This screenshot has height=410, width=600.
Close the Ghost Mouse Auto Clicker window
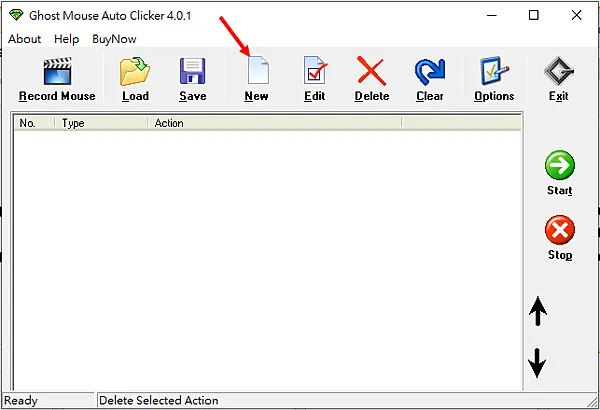(576, 15)
